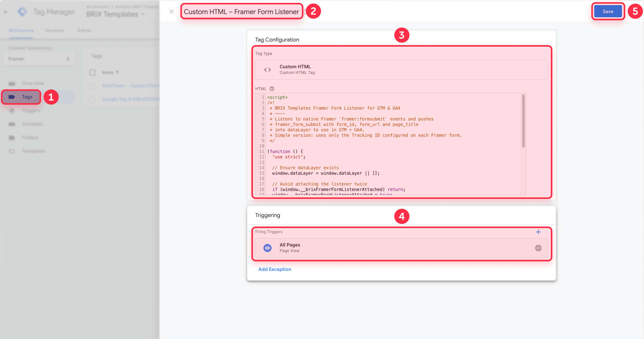Open the Google Tag link
The height and width of the screenshot is (339, 644).
[x=130, y=99]
